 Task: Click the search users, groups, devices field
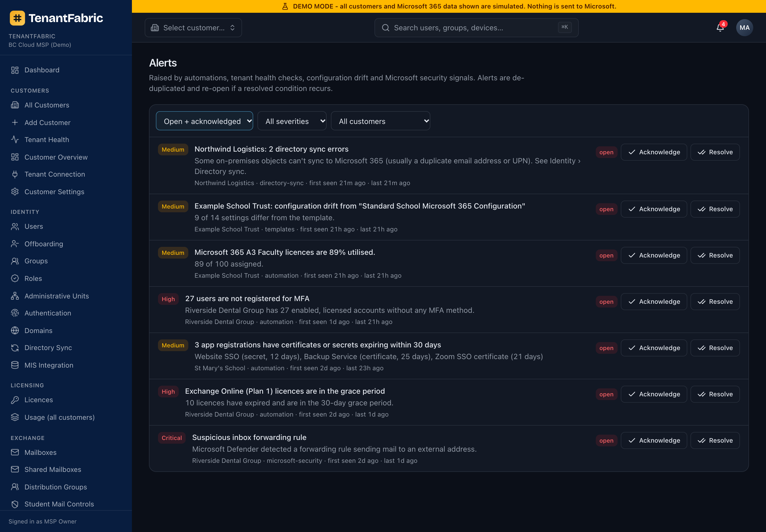(476, 28)
